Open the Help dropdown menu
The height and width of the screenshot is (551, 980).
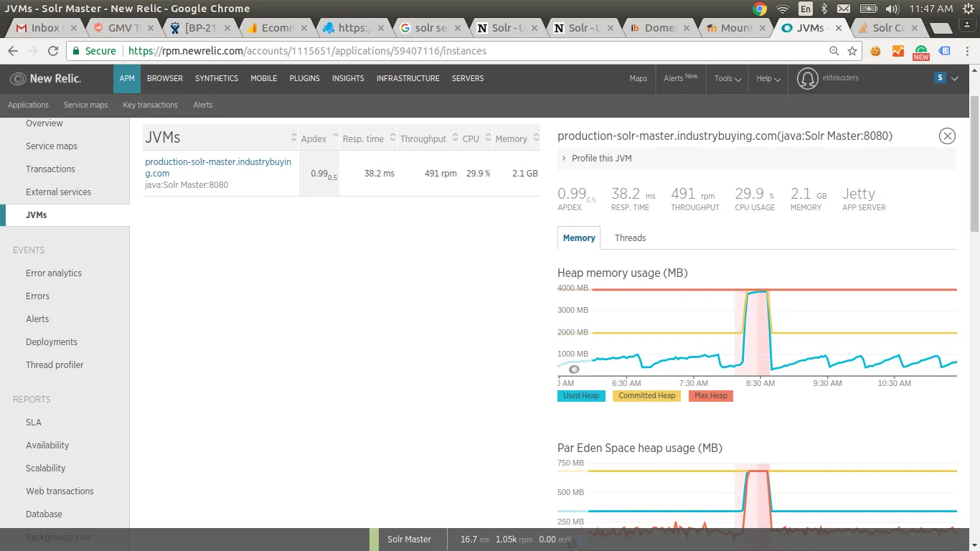[x=768, y=78]
